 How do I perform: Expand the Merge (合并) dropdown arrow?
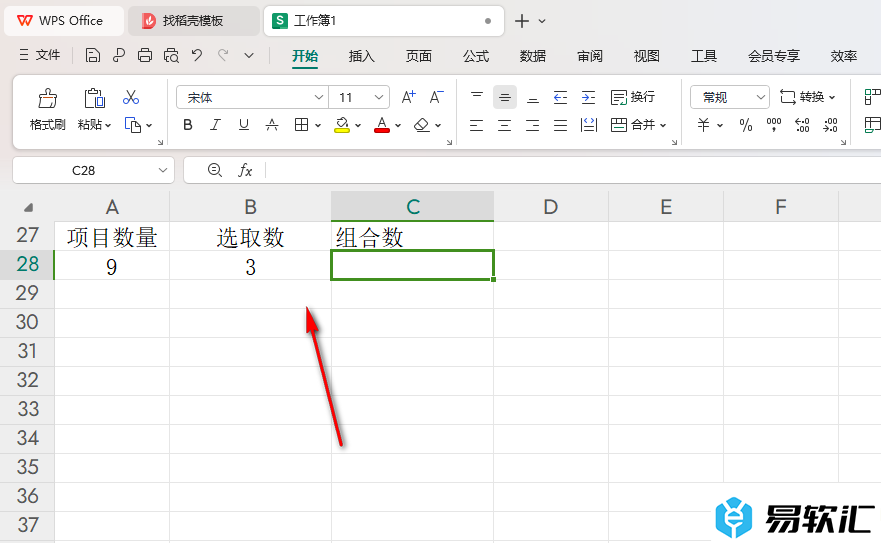pos(663,125)
